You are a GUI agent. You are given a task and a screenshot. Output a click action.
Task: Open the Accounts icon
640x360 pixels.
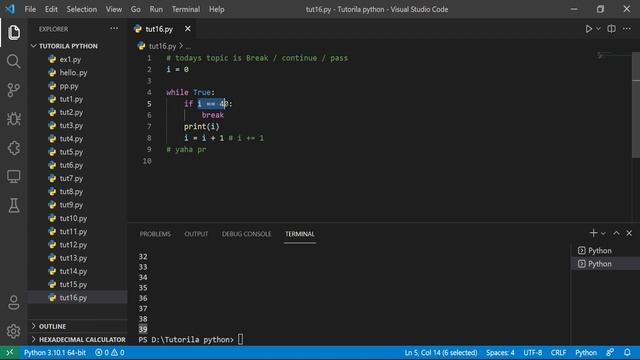tap(13, 302)
